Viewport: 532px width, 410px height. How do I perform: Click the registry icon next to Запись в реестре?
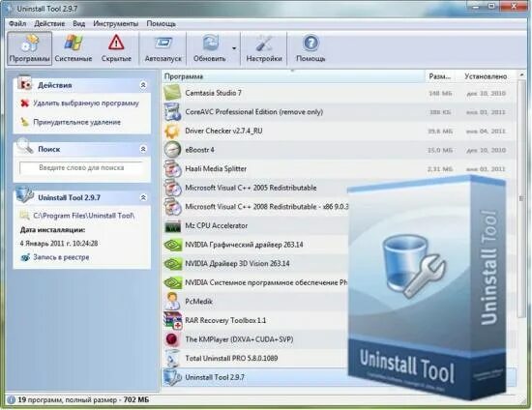pyautogui.click(x=25, y=257)
